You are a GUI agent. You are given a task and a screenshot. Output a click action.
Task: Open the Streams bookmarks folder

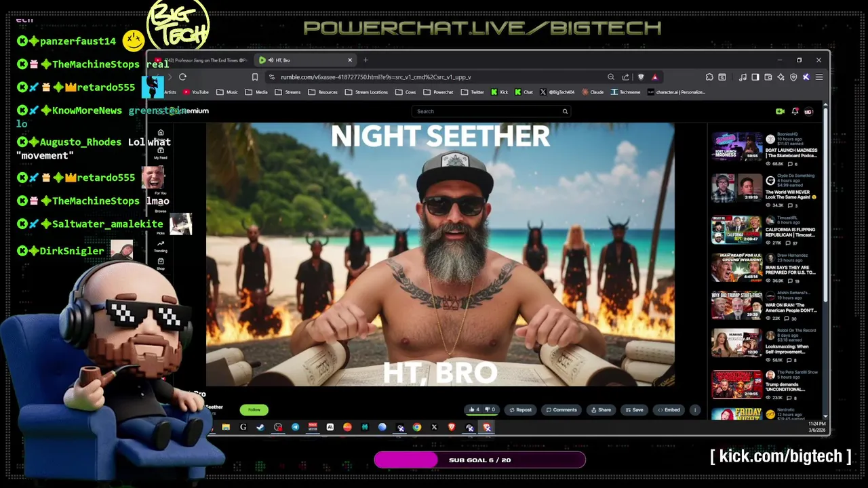[288, 92]
